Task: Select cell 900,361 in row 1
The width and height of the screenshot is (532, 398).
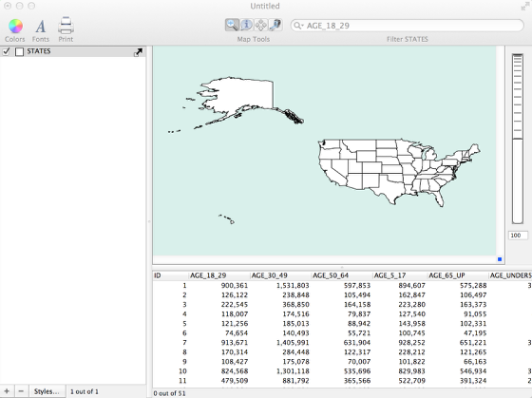Action: click(x=235, y=286)
